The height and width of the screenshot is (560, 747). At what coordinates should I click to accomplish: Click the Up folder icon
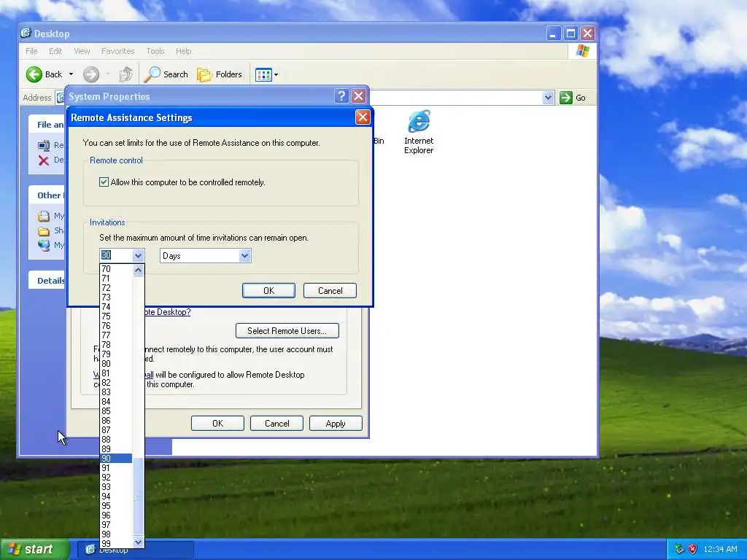126,74
